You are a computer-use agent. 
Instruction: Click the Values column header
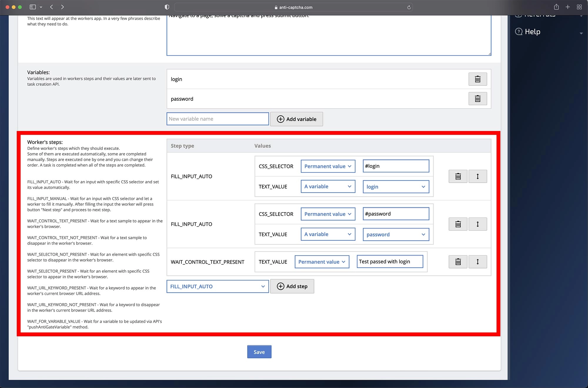click(x=263, y=146)
